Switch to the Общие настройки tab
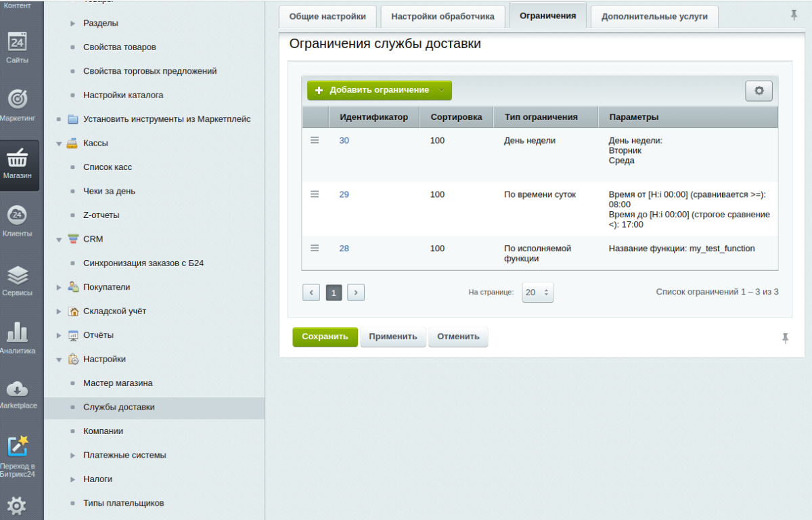Screen dimensions: 812x520 pos(329,16)
